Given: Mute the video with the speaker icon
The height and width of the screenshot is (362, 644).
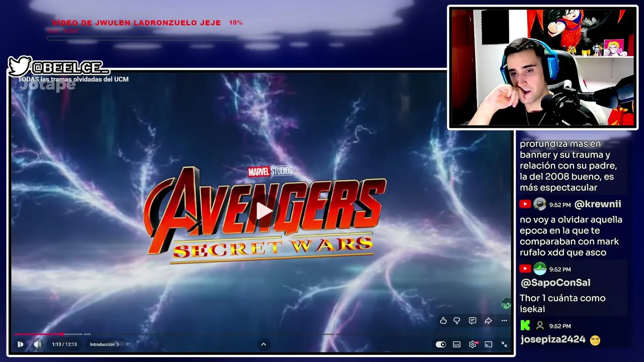Looking at the screenshot, I should (37, 344).
